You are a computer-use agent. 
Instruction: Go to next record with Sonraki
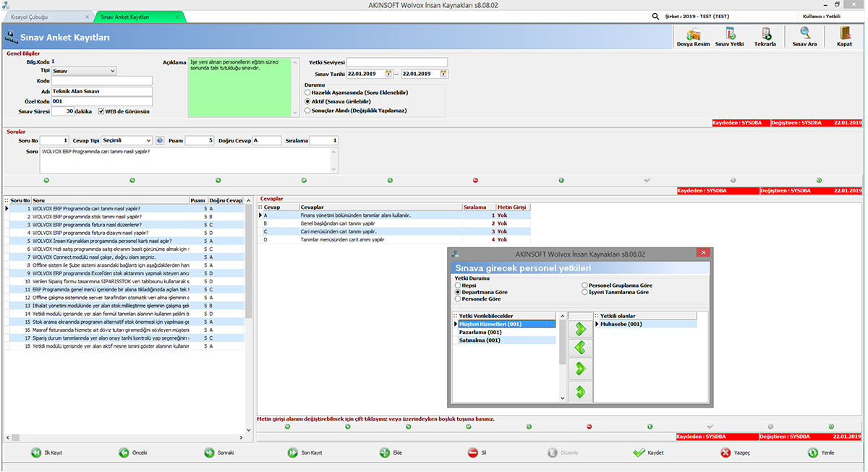(x=219, y=452)
